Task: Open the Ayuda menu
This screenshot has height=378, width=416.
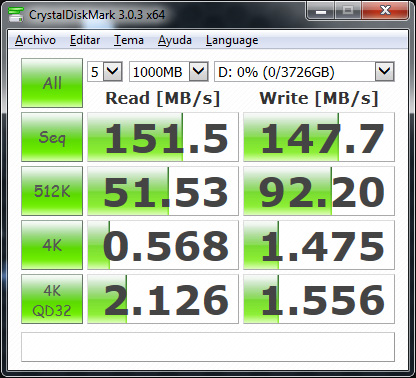Action: [x=175, y=40]
